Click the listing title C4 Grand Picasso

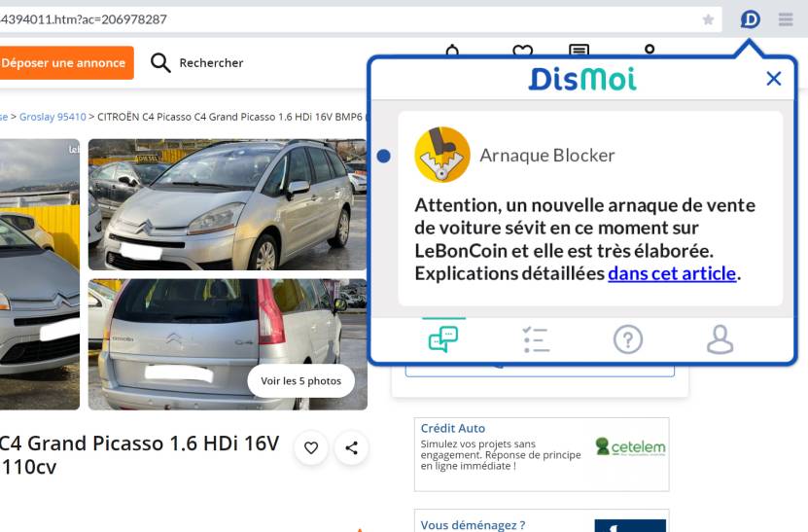click(x=139, y=454)
